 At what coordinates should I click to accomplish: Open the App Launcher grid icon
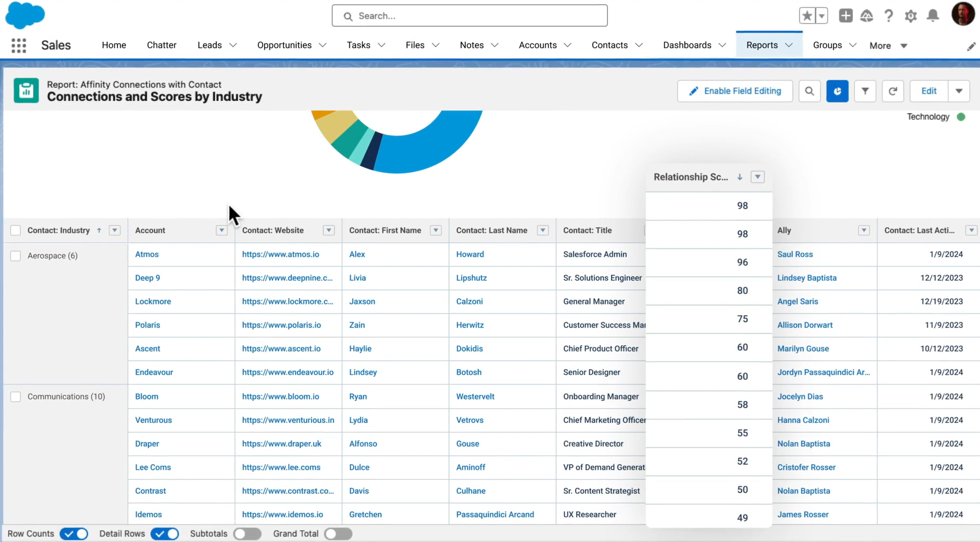pyautogui.click(x=19, y=46)
